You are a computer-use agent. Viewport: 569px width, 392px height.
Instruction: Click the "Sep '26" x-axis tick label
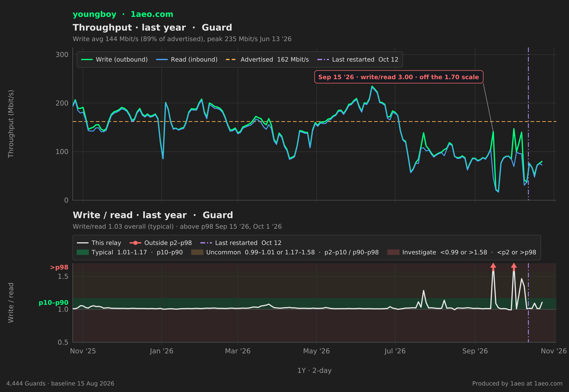475,351
